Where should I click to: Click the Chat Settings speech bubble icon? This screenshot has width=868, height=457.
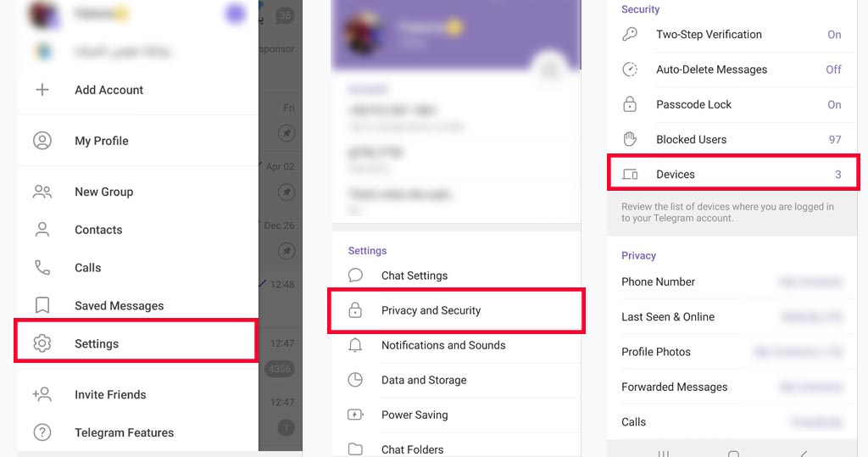[355, 276]
